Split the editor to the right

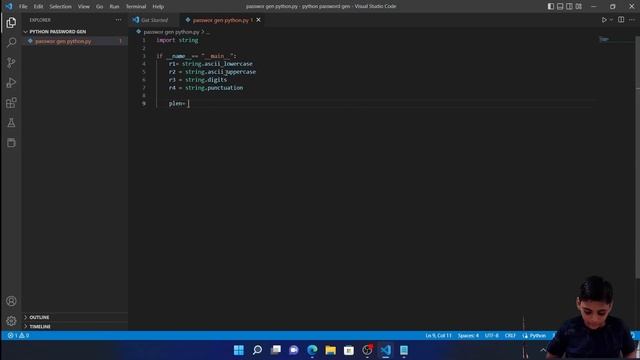coord(621,20)
